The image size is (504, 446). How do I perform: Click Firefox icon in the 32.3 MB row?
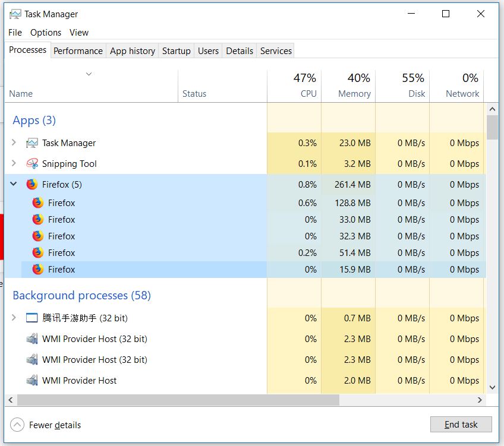coord(38,236)
